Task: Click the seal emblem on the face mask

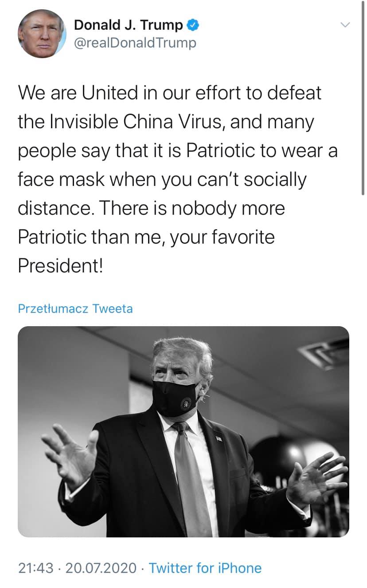Action: 186,404
